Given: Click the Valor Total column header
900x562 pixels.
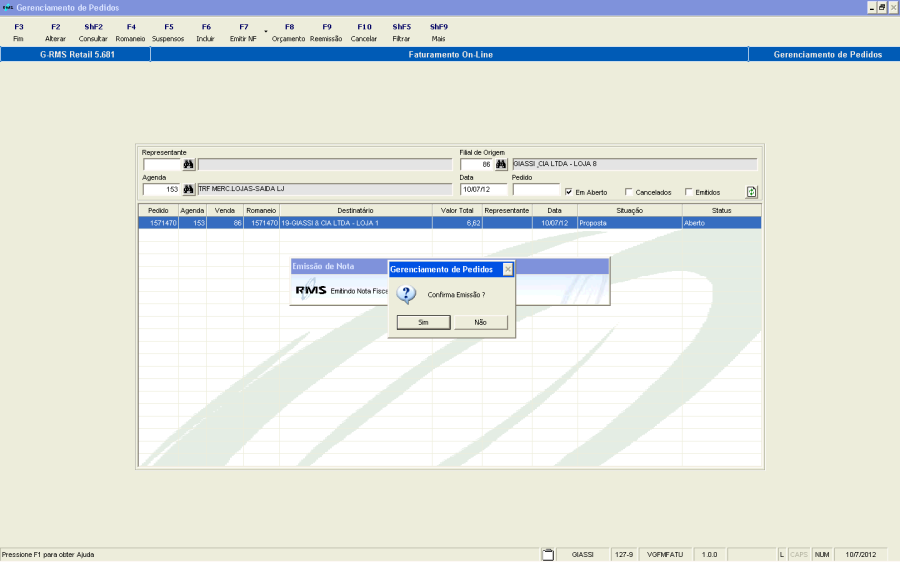Looking at the screenshot, I should [457, 211].
